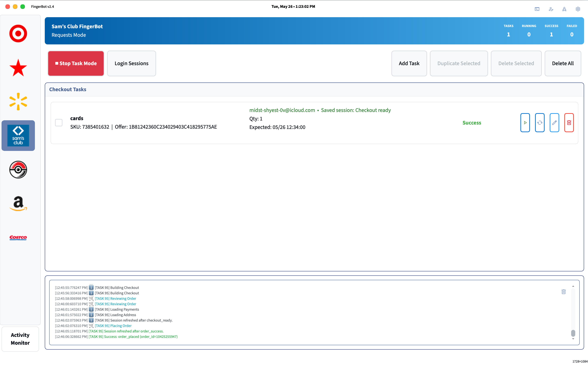Start the cards task with play icon
The width and height of the screenshot is (588, 369).
(x=525, y=123)
